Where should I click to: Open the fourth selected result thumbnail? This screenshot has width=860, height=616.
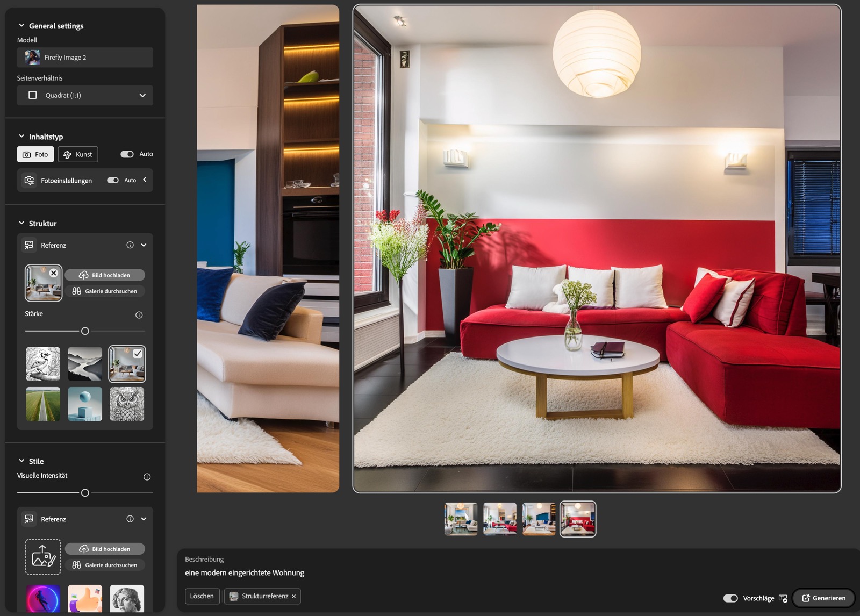point(578,519)
